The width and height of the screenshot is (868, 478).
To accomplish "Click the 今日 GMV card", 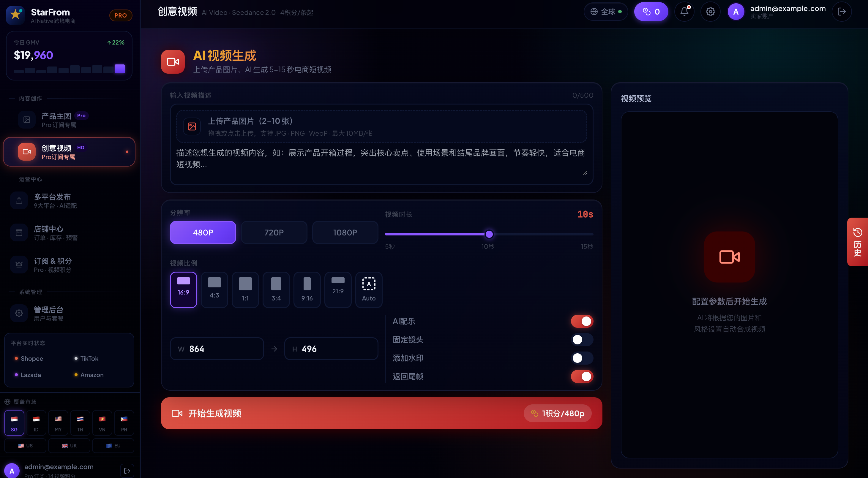I will point(69,56).
